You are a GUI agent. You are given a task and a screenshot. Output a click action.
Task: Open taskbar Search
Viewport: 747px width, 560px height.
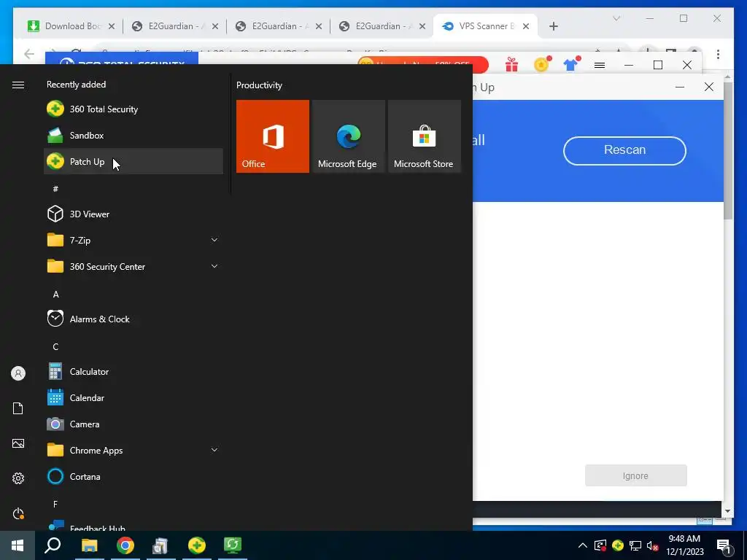point(53,545)
